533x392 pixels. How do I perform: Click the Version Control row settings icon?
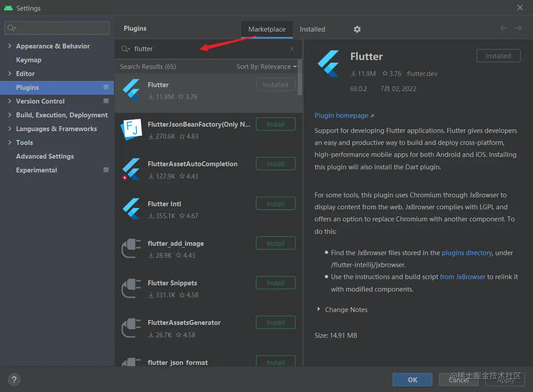pos(106,101)
